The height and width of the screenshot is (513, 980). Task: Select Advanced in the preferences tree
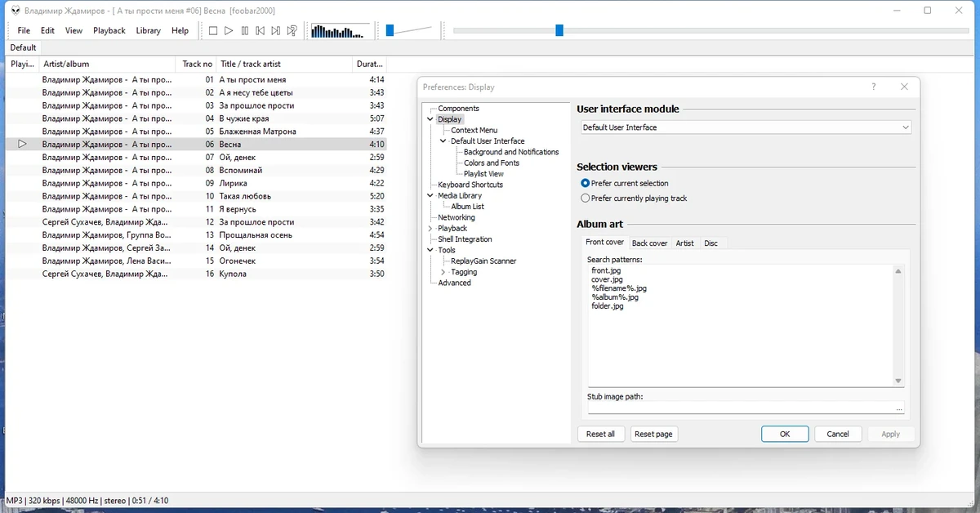(454, 283)
